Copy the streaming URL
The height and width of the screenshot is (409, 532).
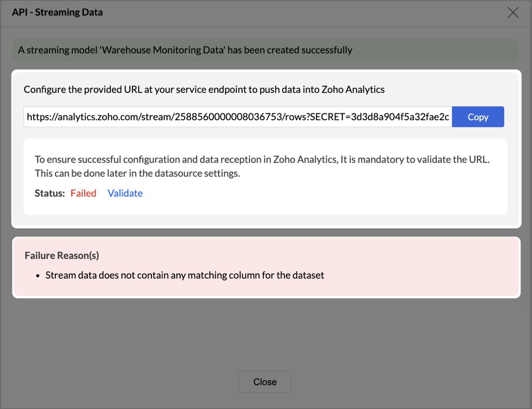[x=478, y=117]
